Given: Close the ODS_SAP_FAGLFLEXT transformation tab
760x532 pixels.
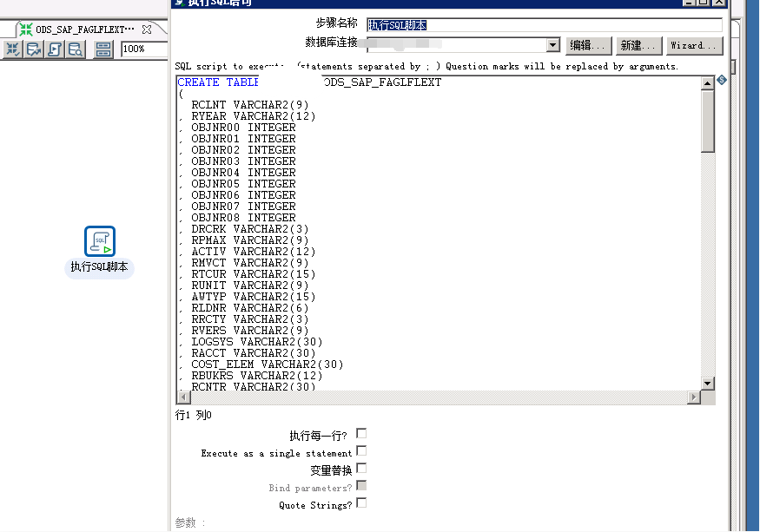Looking at the screenshot, I should [x=147, y=30].
